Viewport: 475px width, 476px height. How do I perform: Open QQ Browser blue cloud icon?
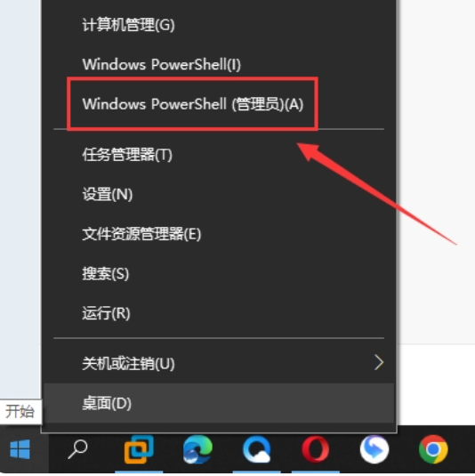point(256,449)
